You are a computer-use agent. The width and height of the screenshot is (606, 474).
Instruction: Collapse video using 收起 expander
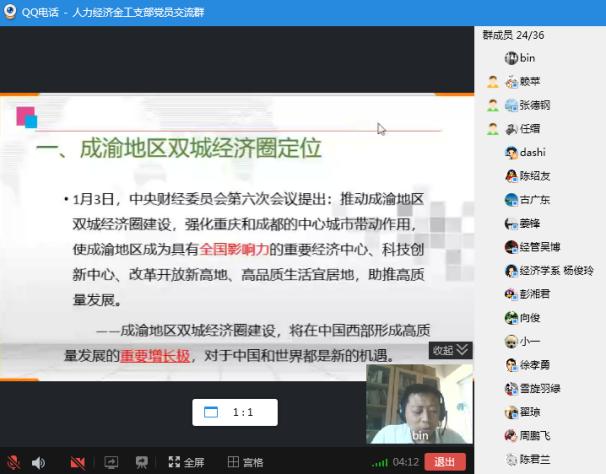[448, 350]
